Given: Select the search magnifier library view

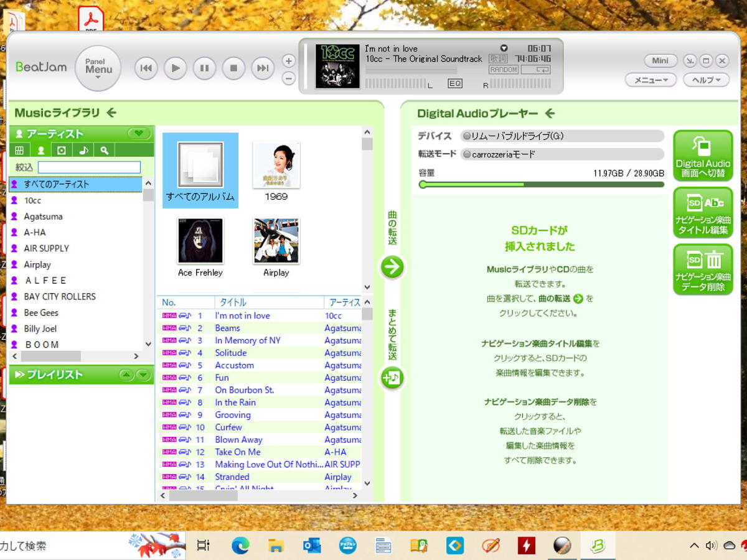Looking at the screenshot, I should click(105, 151).
